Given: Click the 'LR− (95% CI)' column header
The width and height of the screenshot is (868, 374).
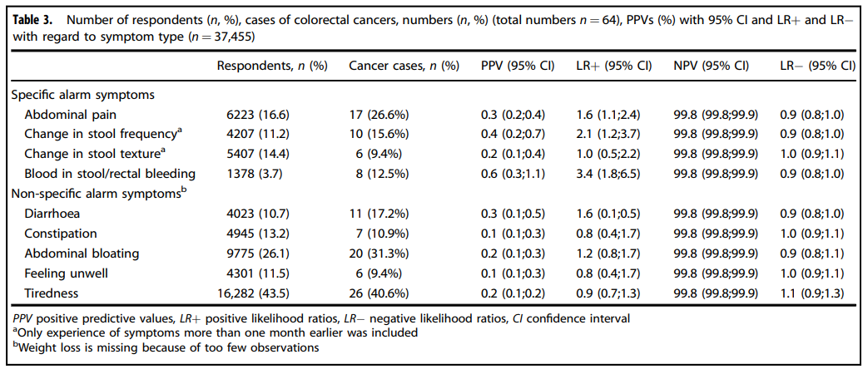Looking at the screenshot, I should [x=816, y=65].
